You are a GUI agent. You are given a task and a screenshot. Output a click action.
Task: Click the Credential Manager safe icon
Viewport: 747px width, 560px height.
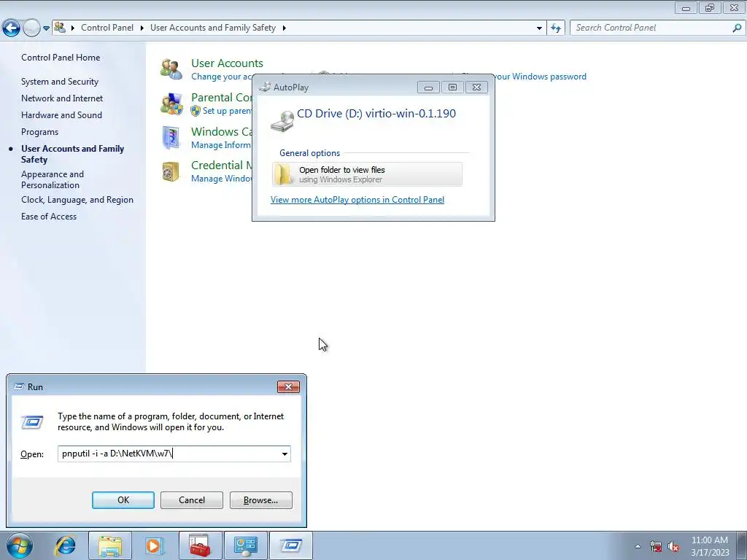coord(171,171)
